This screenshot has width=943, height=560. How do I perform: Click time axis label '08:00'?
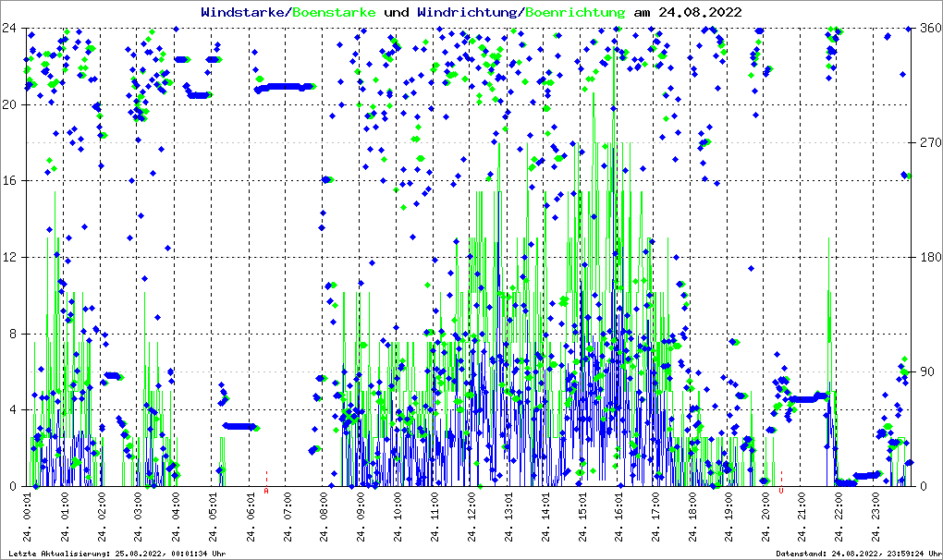tap(324, 507)
